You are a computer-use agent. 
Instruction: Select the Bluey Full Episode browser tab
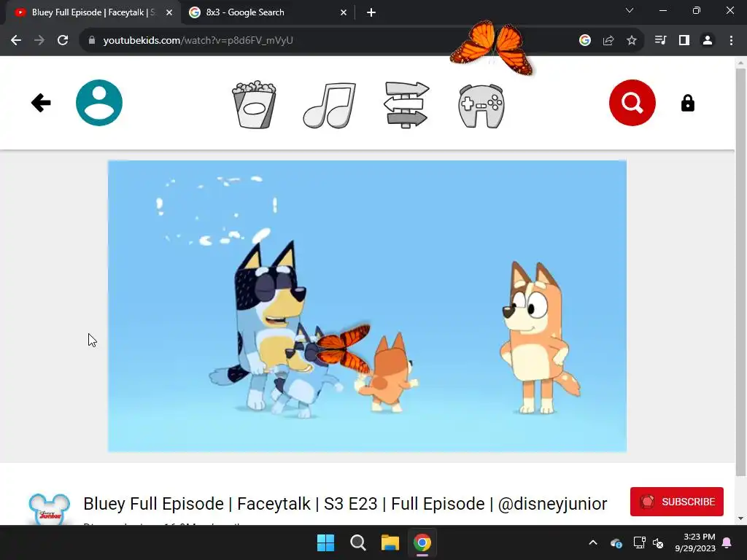(93, 12)
